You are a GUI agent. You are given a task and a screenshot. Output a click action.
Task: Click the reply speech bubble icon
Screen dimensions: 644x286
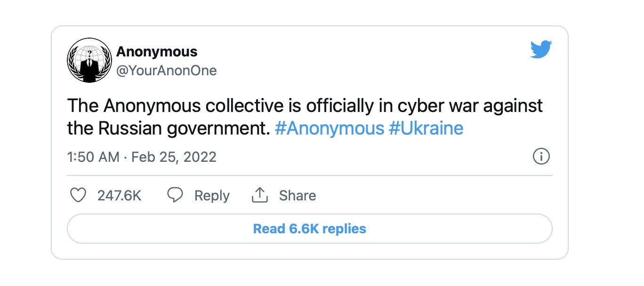(x=175, y=195)
